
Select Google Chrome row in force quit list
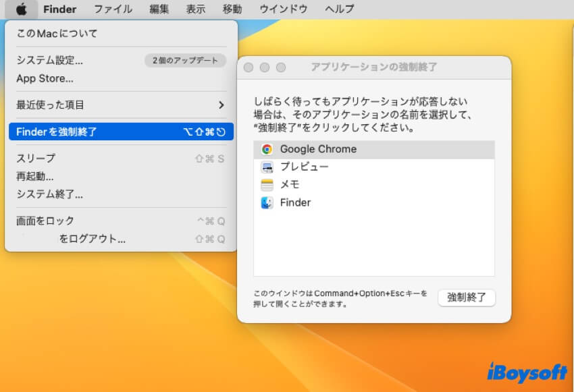(x=373, y=149)
